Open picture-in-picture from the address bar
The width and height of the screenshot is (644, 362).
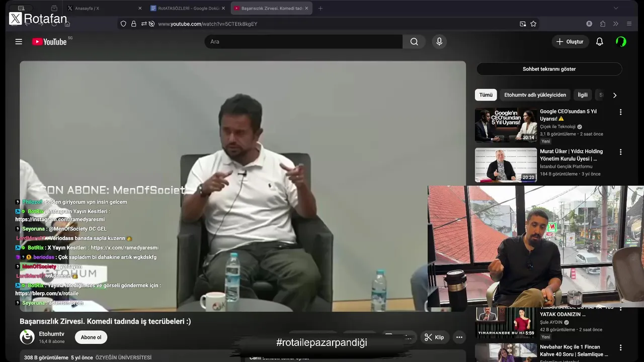[x=523, y=24]
